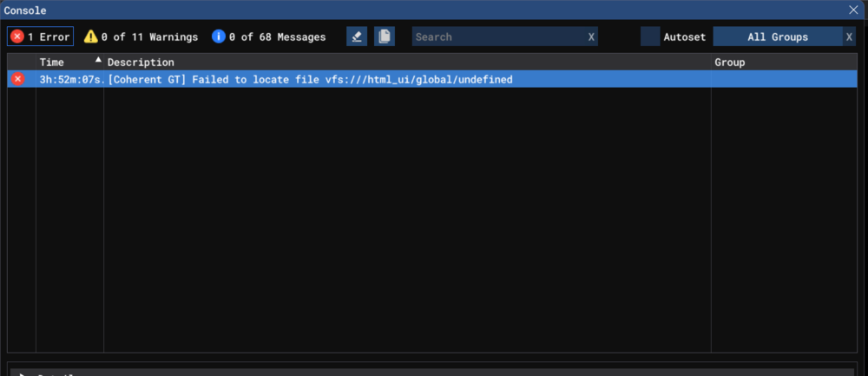Click the red error icon in the filter bar

pos(17,36)
